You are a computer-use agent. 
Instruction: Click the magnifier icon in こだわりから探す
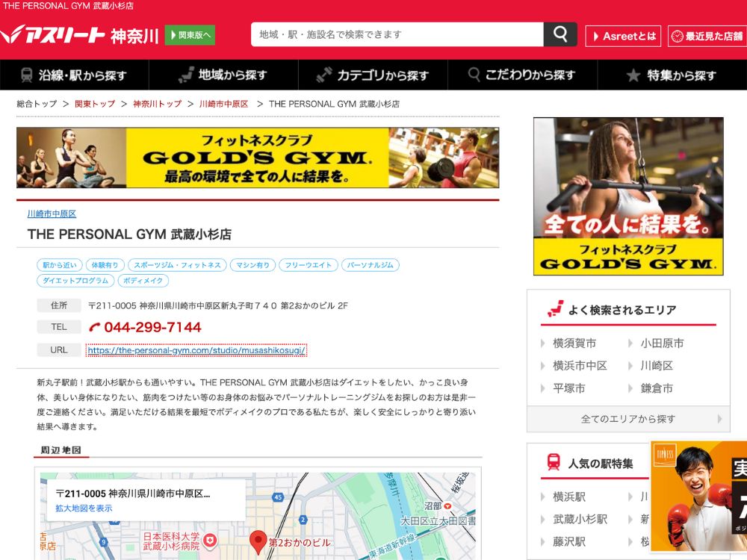[474, 74]
